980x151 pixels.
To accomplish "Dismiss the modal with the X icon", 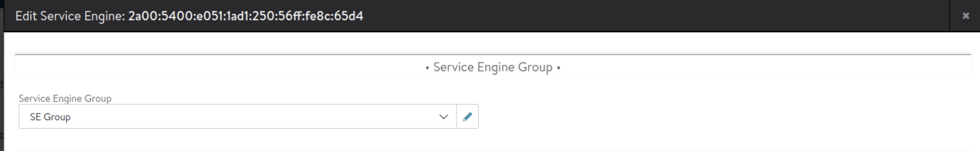I will click(965, 16).
